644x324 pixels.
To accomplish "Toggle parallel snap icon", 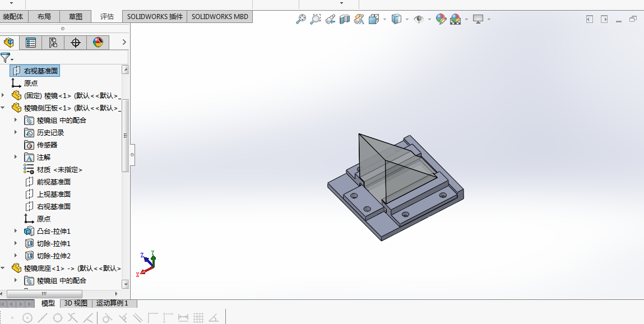I will pyautogui.click(x=137, y=317).
